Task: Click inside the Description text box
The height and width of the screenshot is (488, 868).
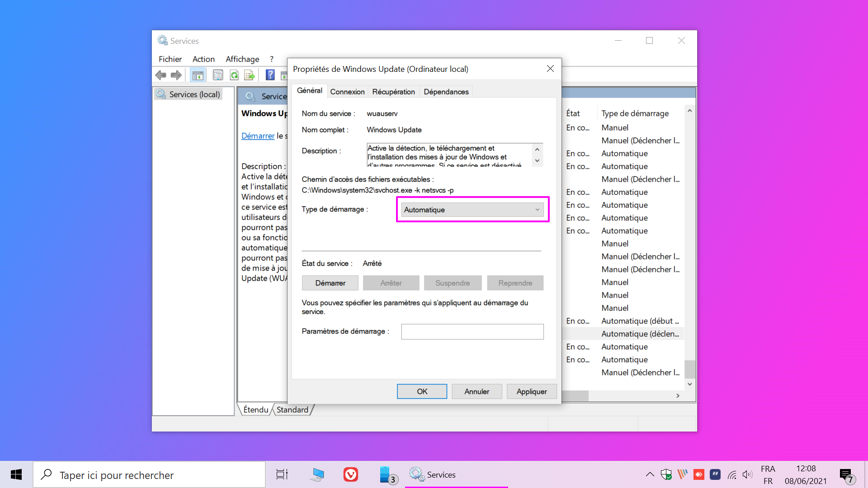Action: [449, 155]
